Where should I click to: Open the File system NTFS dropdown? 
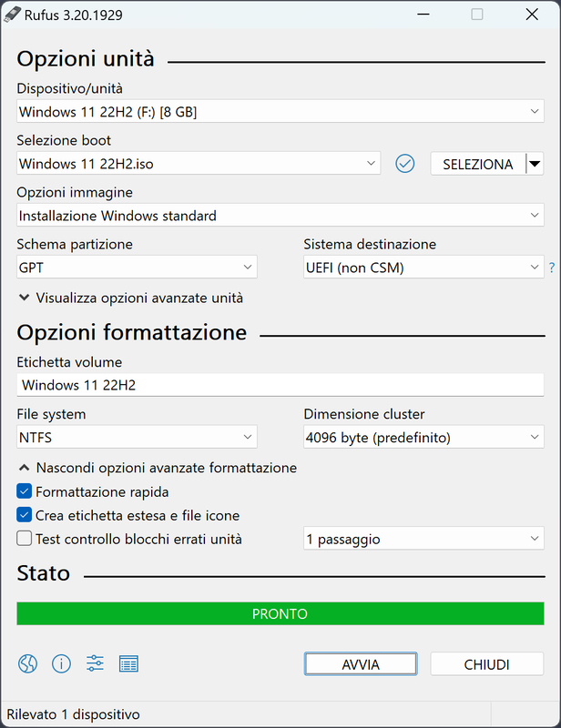[137, 438]
